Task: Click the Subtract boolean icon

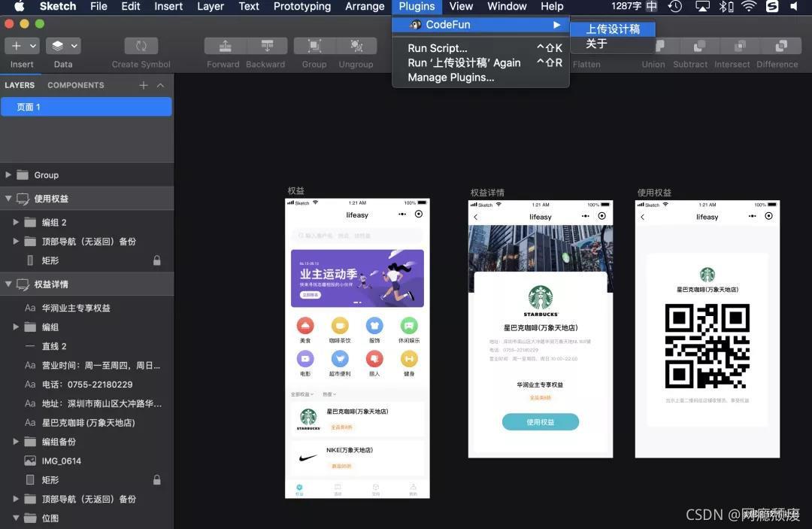Action: [699, 46]
